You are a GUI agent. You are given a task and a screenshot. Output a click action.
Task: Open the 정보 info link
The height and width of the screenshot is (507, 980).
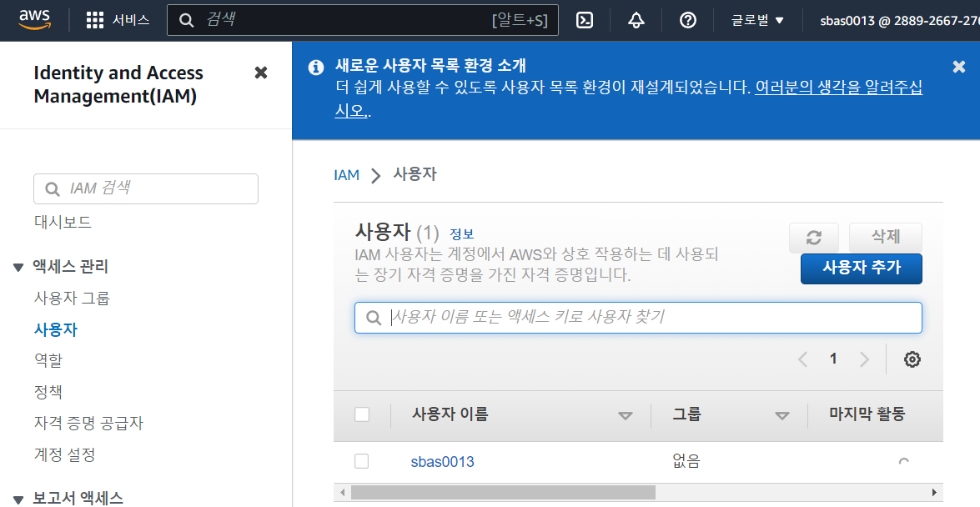coord(462,233)
